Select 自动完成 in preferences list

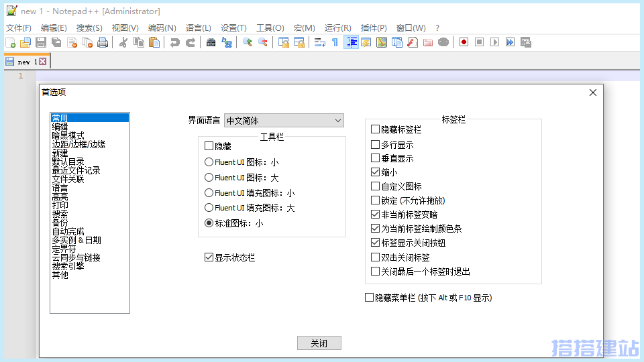click(x=68, y=231)
